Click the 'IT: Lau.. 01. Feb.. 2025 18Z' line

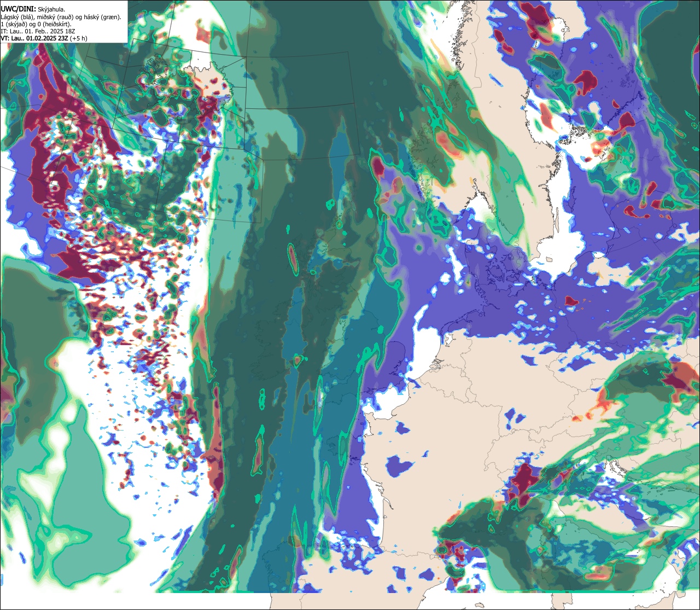38,31
